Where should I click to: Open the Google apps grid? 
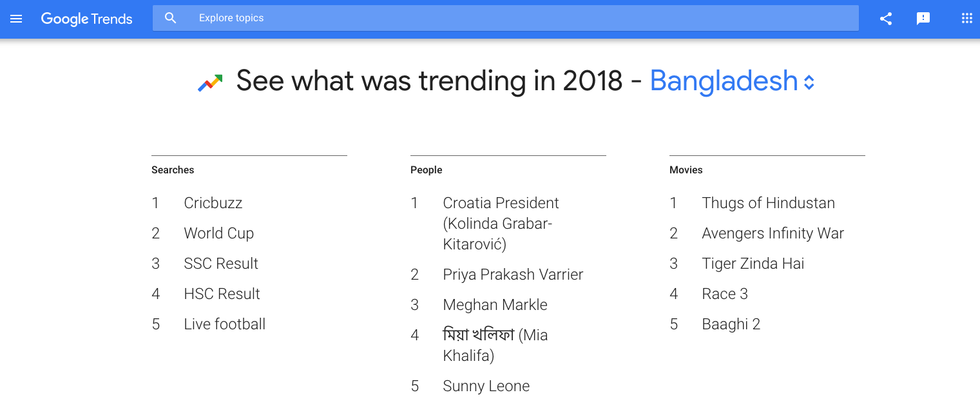click(x=966, y=19)
